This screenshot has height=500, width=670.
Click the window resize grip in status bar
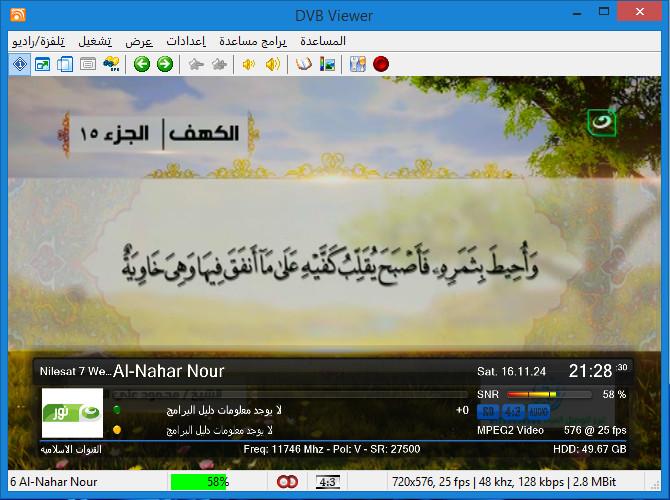[654, 485]
